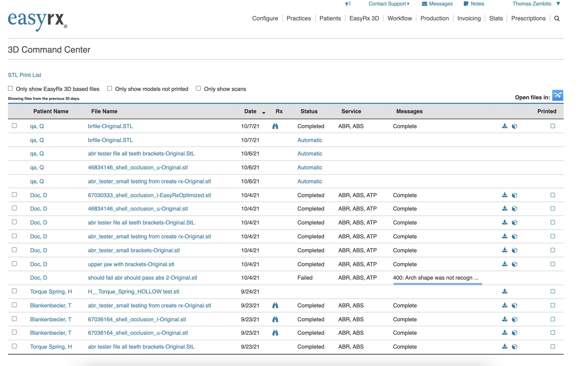Open 3D cube viewer for qa, Q brfile-Original.STL
The height and width of the screenshot is (366, 588).
click(515, 126)
